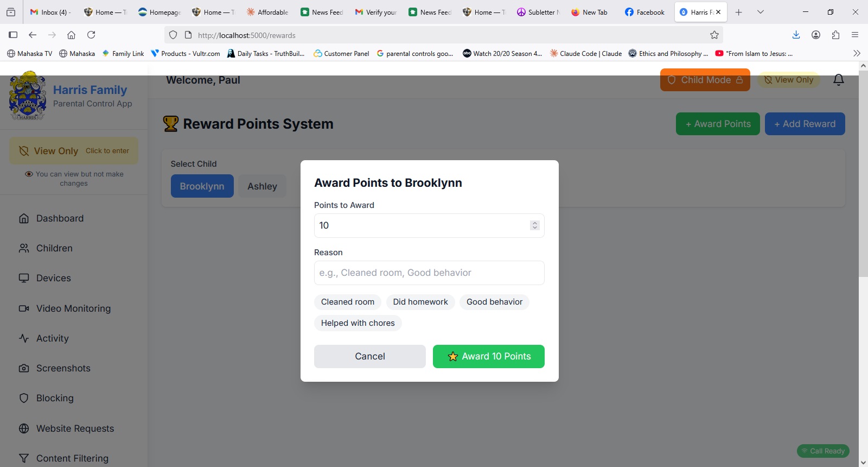Cancel the Award Points dialog

[x=369, y=356]
